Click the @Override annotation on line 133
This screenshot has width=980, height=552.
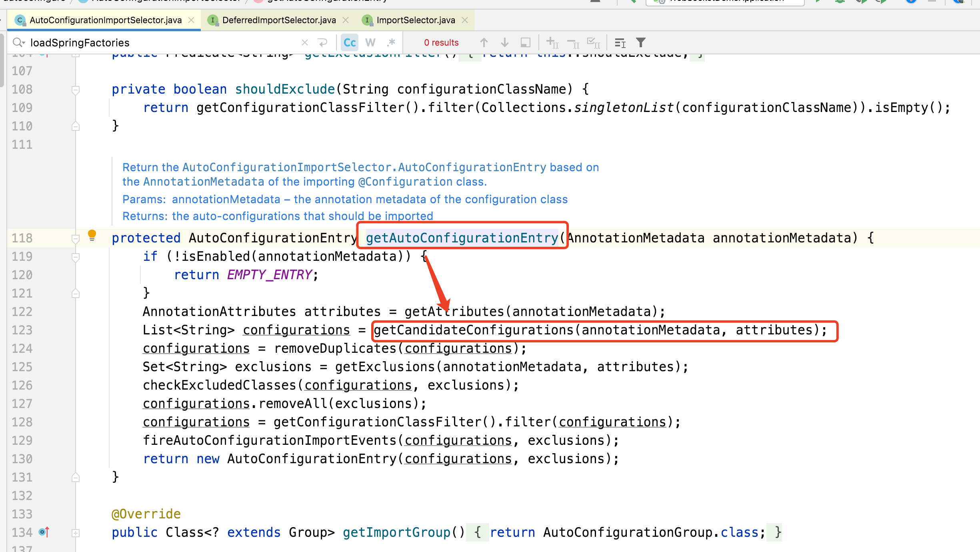click(146, 514)
